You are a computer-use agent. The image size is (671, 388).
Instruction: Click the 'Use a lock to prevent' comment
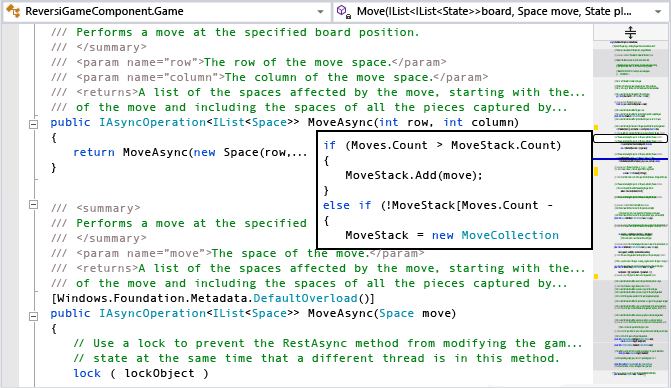pyautogui.click(x=328, y=344)
